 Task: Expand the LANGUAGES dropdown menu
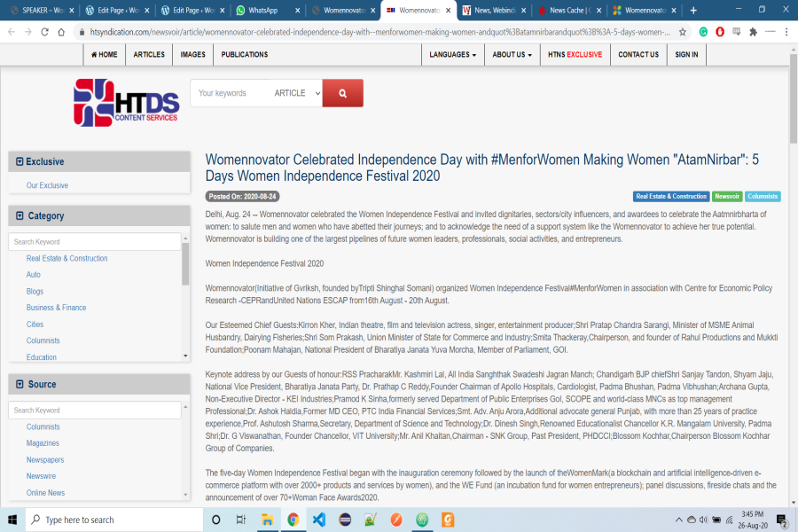[x=452, y=54]
